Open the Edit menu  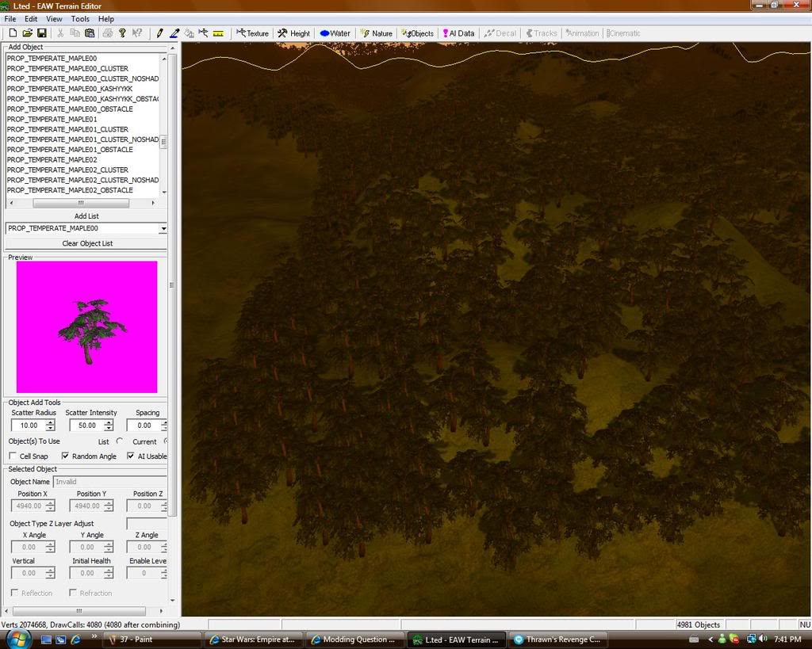31,19
